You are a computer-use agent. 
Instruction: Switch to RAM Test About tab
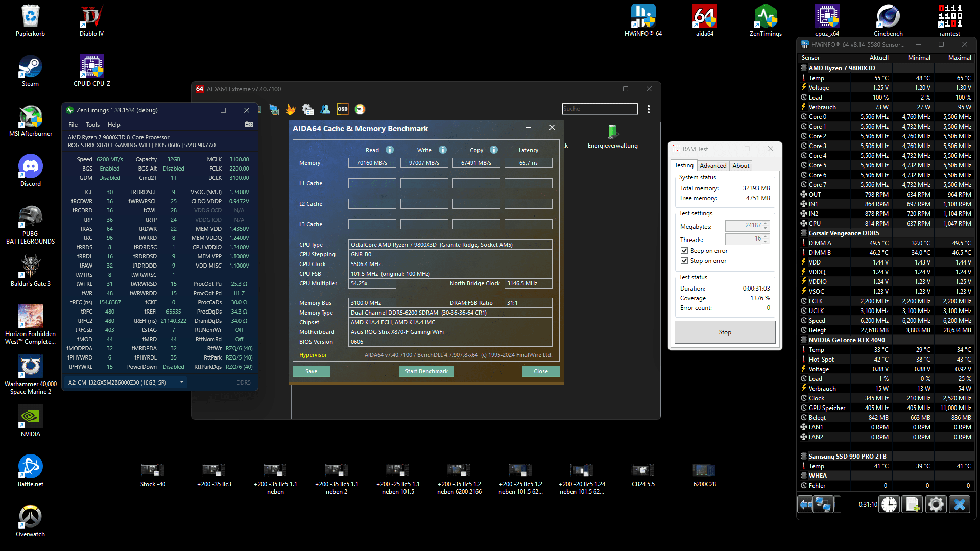741,166
